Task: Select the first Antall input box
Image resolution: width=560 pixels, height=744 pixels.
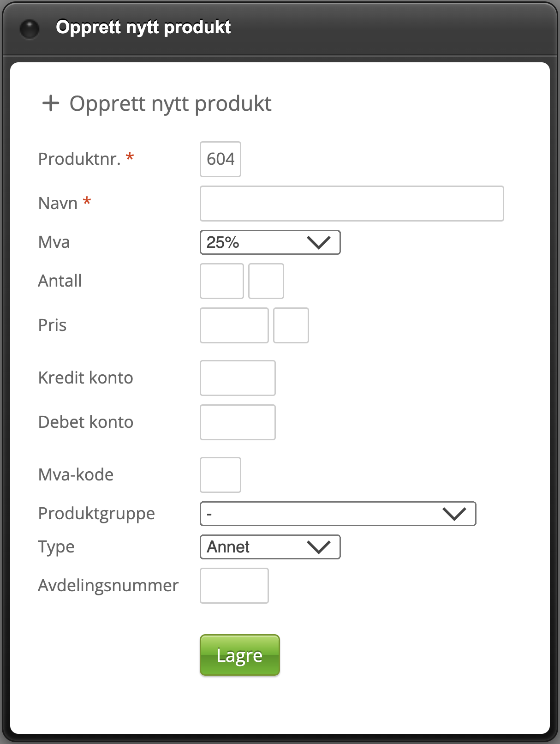Action: (222, 281)
